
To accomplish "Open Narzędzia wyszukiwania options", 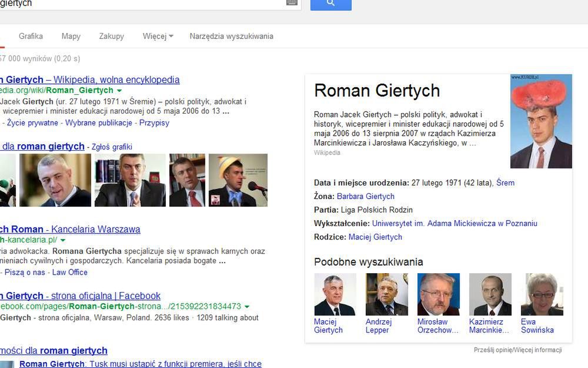I will 231,36.
